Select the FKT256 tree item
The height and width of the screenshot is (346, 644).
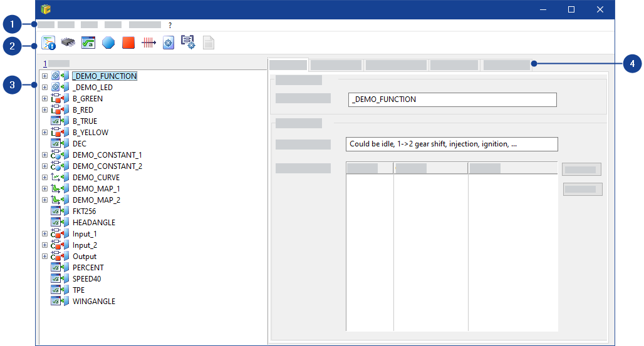[x=84, y=211]
